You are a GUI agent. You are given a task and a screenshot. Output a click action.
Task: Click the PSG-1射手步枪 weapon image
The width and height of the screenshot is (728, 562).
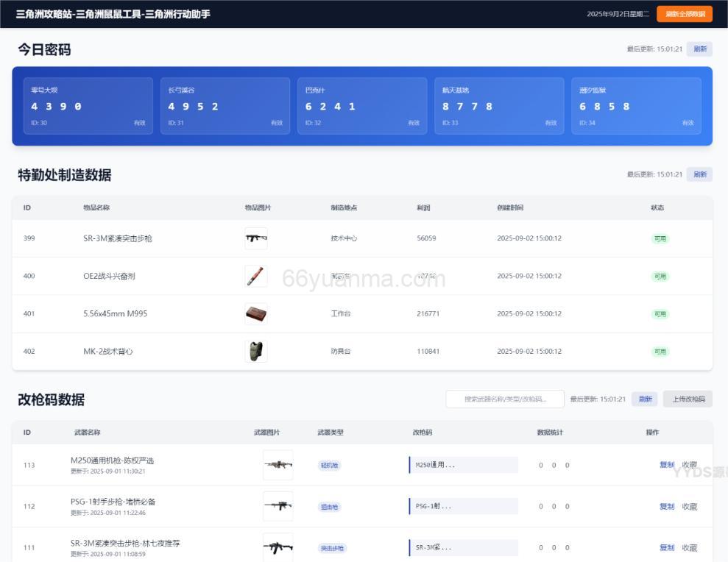coord(278,506)
